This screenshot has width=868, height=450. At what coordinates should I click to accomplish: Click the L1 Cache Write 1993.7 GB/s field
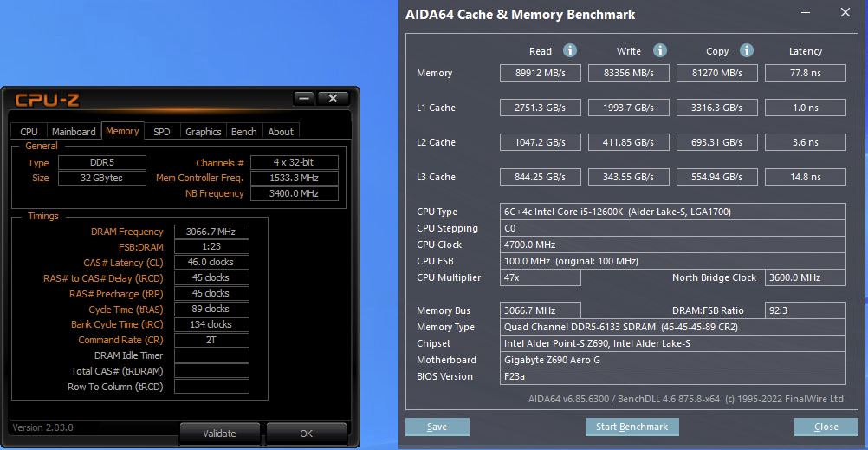628,108
